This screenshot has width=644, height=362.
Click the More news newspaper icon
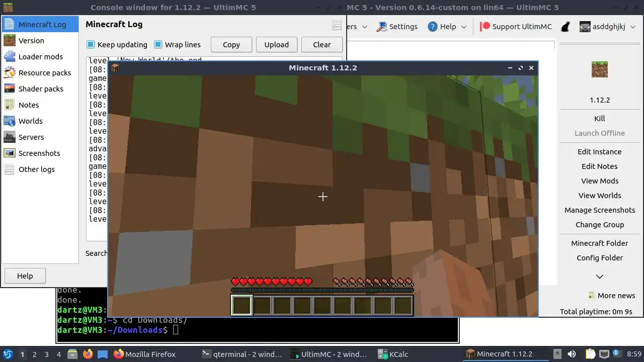[x=592, y=296]
